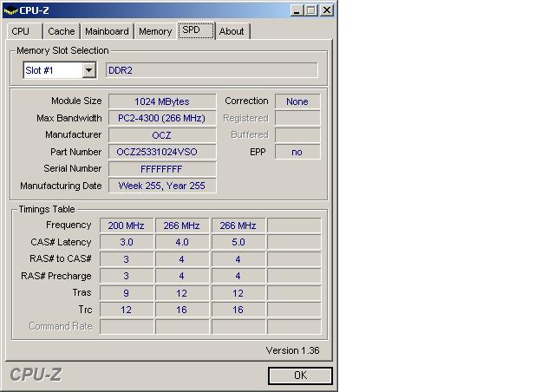Click the OCZ25331024VSO part number

[162, 152]
